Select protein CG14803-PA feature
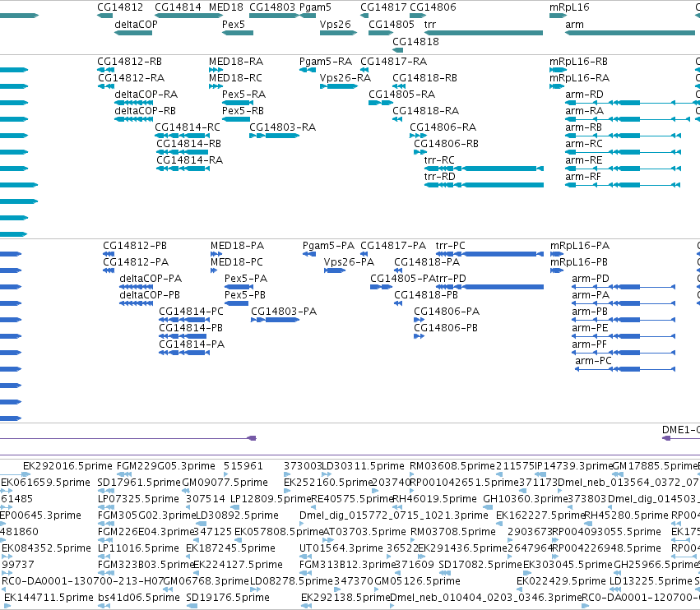 point(275,320)
